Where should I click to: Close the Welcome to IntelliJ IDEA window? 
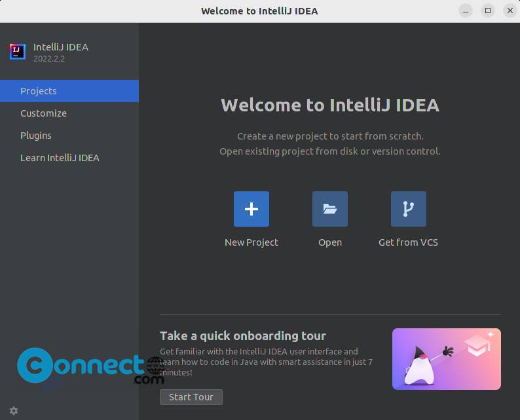pyautogui.click(x=510, y=11)
